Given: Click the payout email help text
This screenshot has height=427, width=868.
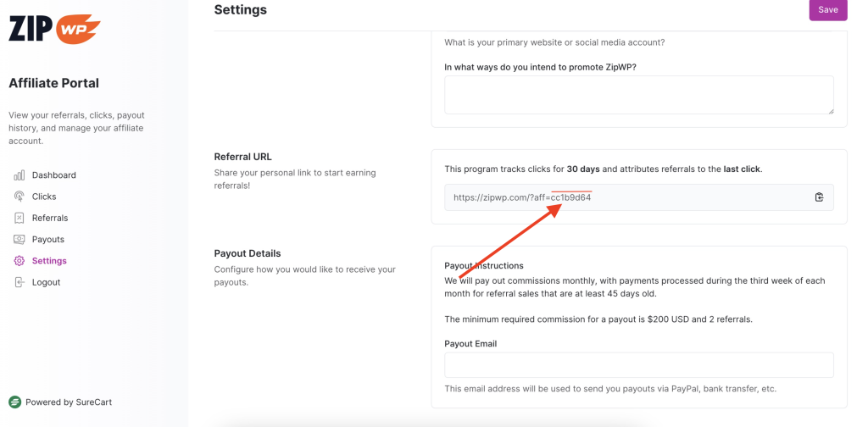Looking at the screenshot, I should click(x=610, y=388).
